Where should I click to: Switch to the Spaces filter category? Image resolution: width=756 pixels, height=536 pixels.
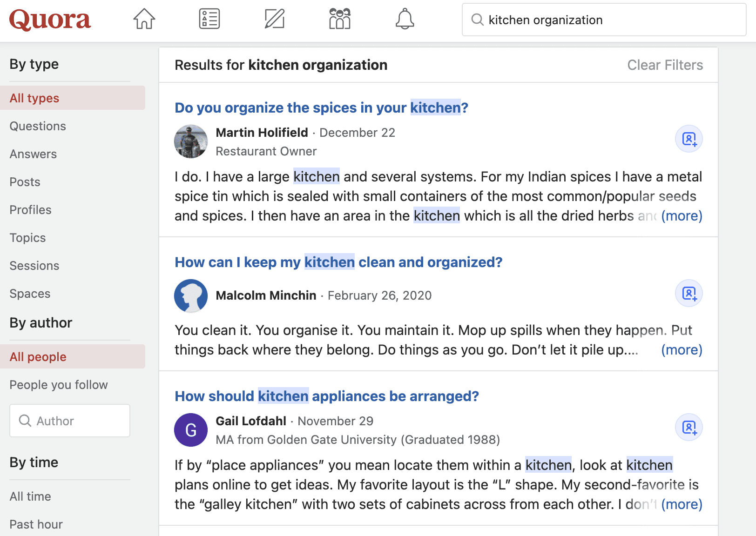coord(30,293)
